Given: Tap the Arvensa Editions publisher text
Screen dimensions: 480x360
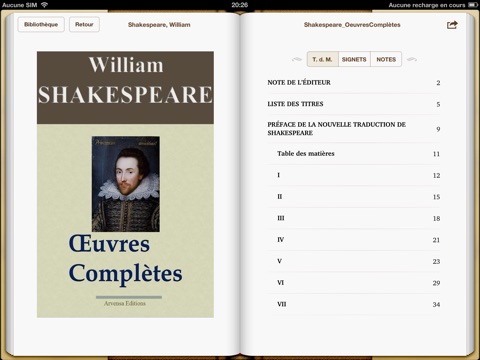Looking at the screenshot, I should pyautogui.click(x=125, y=303).
